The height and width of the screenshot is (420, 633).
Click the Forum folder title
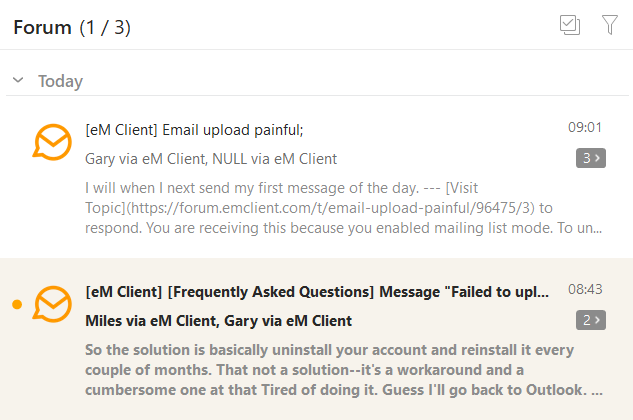[x=42, y=27]
